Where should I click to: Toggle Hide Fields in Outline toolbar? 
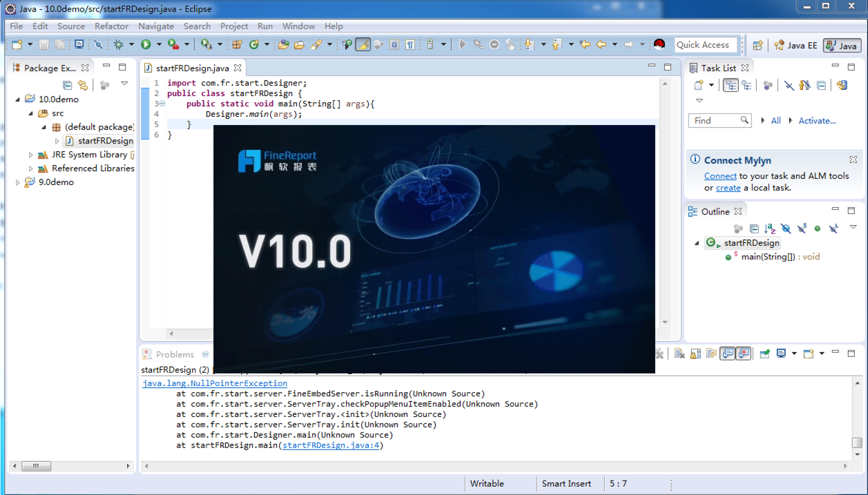pyautogui.click(x=786, y=229)
